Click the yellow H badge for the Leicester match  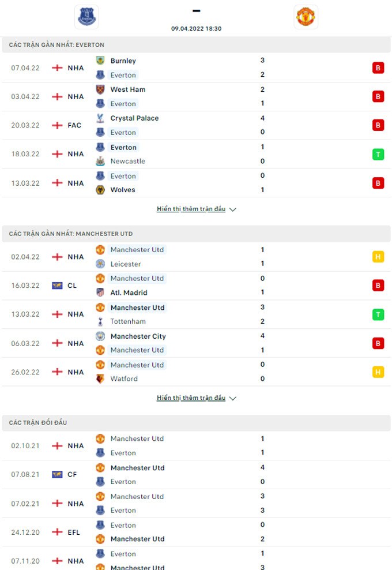(378, 257)
